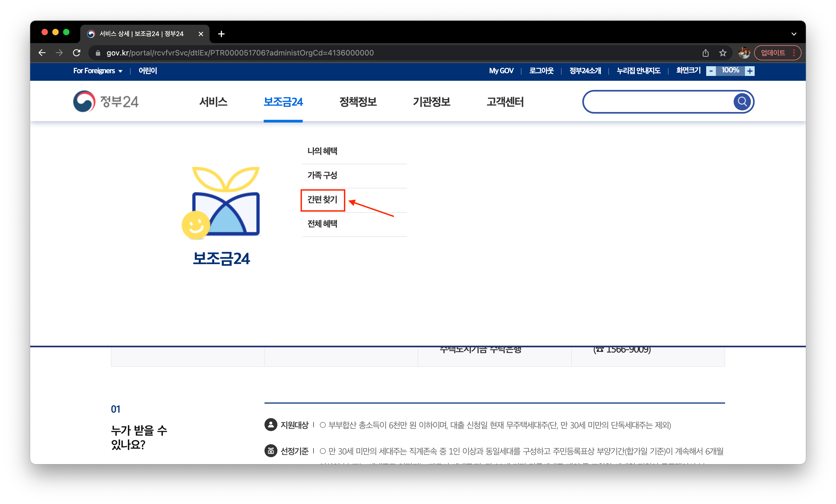Screen dimensions: 836x504
Task: Close the 서비스 상세 browser tab
Action: [201, 34]
